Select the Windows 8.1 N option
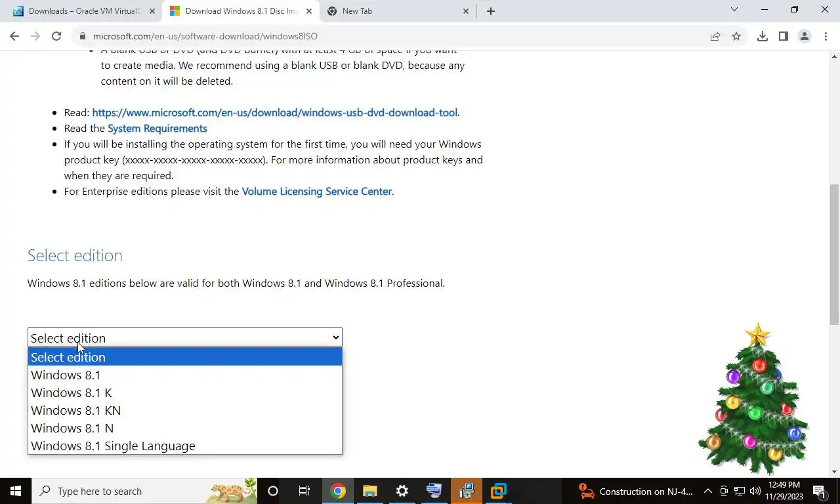This screenshot has width=840, height=504. point(184,428)
